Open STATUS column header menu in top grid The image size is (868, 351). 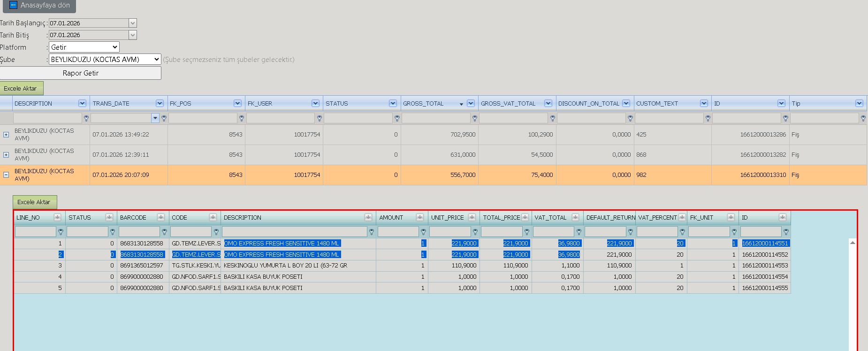click(x=393, y=103)
